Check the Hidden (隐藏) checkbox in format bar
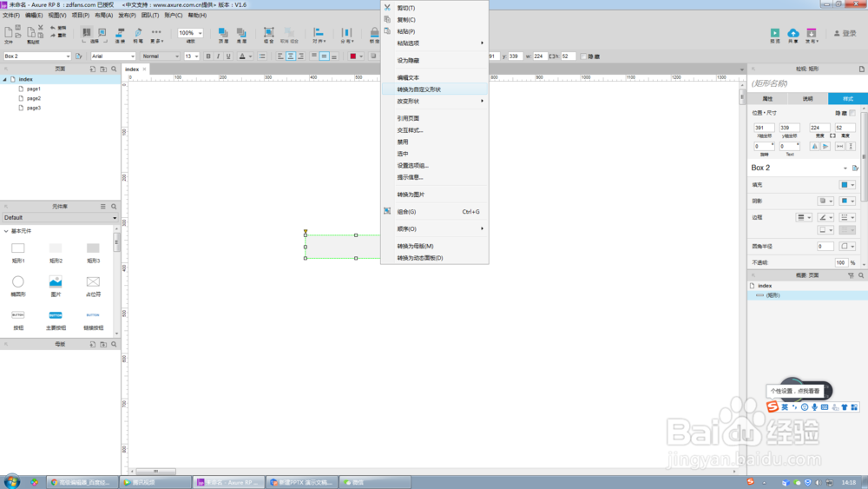Screen dimensions: 868x489 click(x=583, y=56)
